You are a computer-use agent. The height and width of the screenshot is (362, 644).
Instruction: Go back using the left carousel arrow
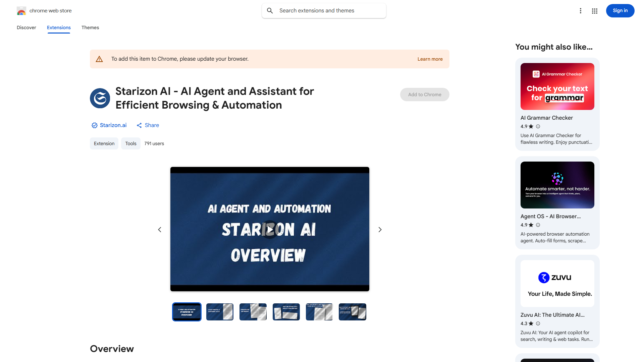click(160, 229)
